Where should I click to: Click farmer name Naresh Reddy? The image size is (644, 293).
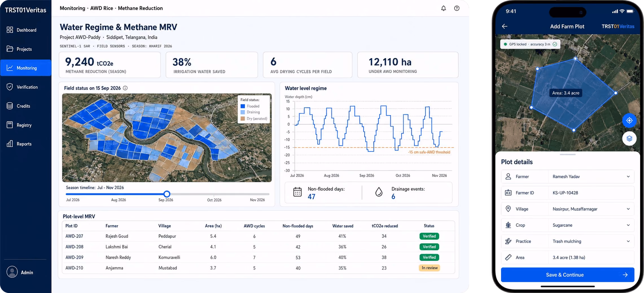[118, 258]
